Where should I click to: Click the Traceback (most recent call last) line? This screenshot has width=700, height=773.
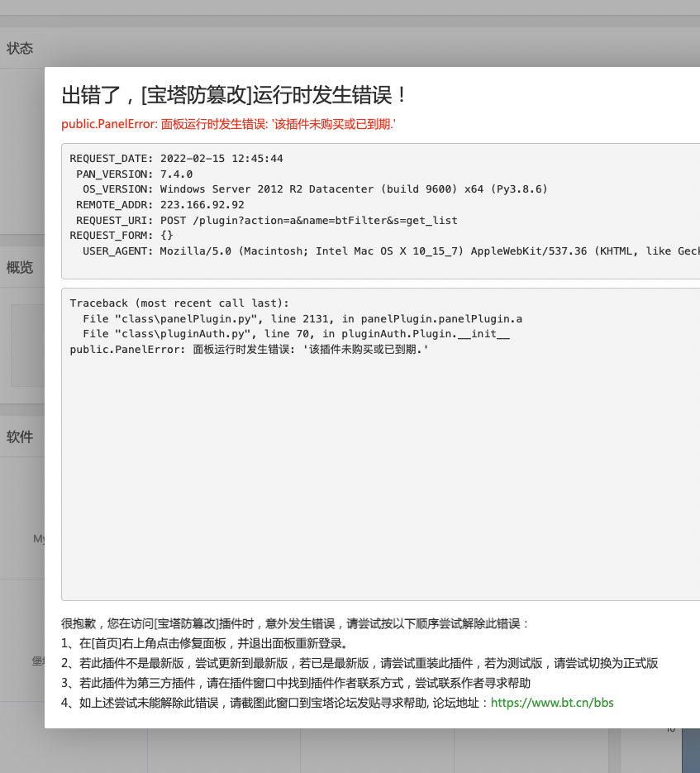[179, 303]
